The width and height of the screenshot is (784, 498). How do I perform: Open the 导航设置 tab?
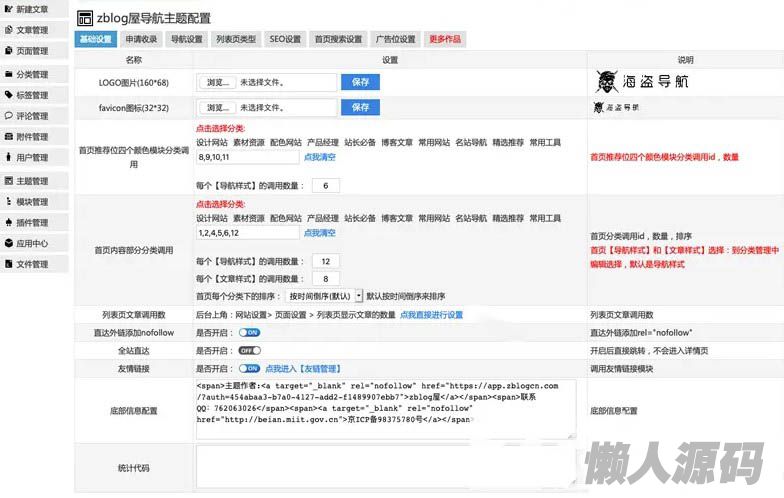click(186, 39)
